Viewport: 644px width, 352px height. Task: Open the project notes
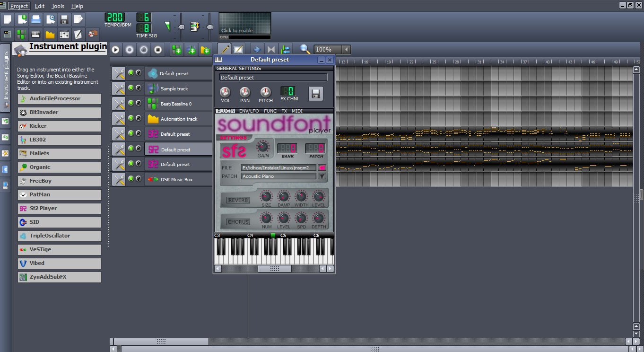click(x=78, y=34)
